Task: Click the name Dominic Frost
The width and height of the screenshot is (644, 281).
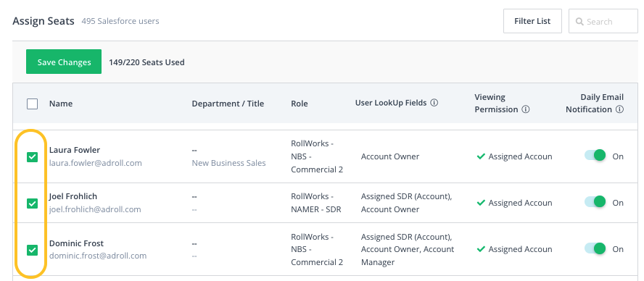Action: (x=76, y=243)
